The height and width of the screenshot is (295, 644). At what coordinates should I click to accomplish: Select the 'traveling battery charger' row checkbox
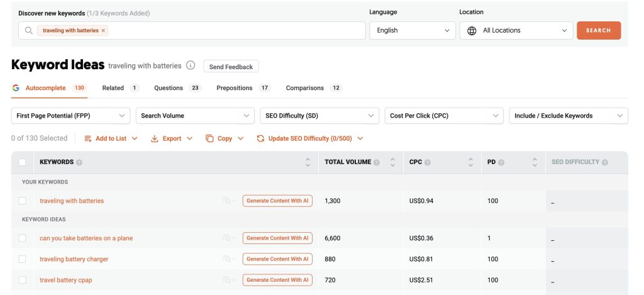23,259
